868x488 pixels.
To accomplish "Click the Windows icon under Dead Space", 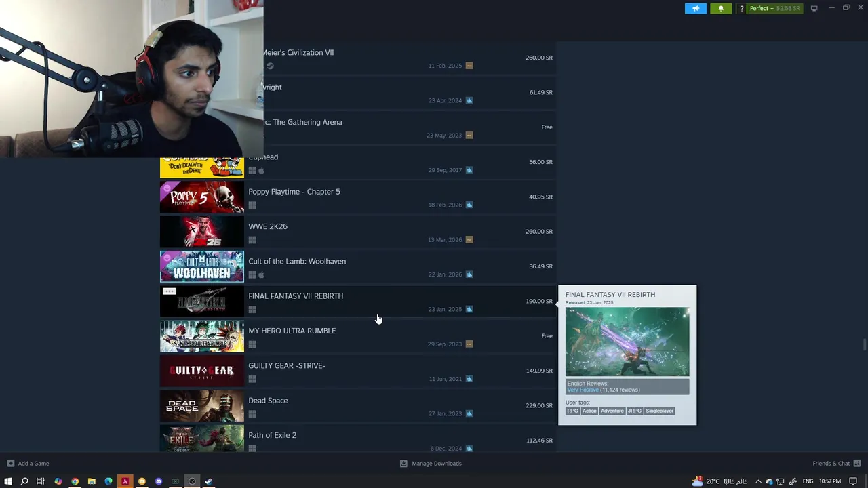I will click(x=252, y=414).
